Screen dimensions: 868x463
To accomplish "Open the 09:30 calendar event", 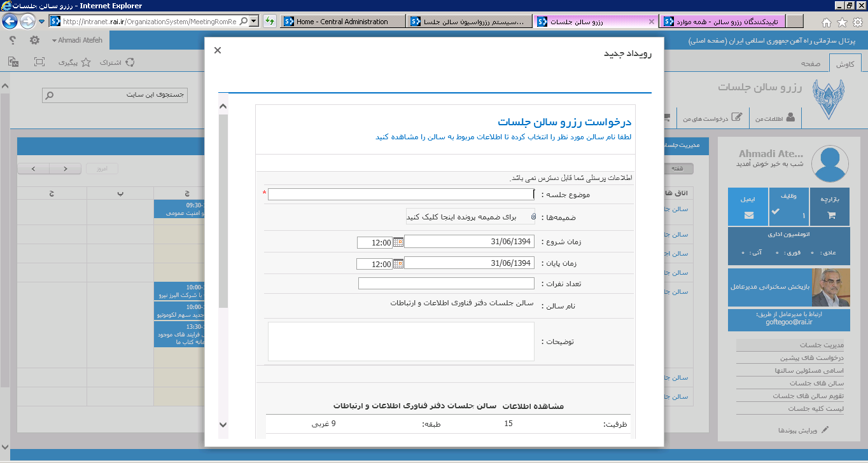I will [x=179, y=209].
